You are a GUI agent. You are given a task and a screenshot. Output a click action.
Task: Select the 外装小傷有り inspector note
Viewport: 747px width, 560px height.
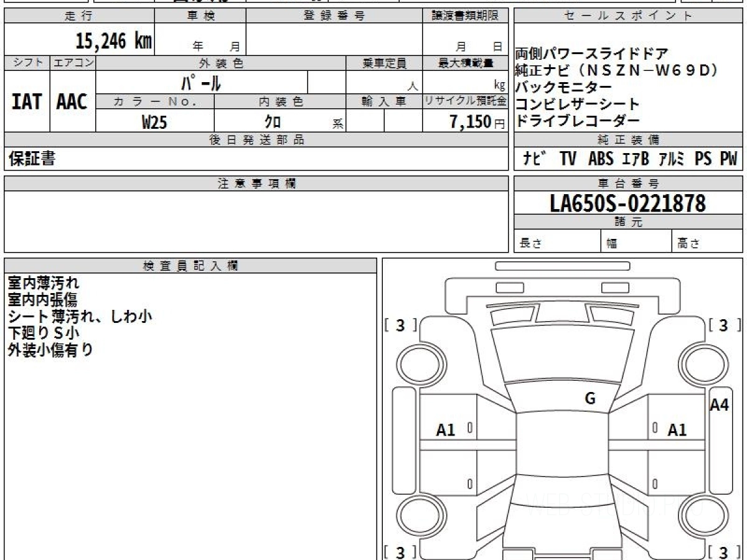pyautogui.click(x=50, y=350)
